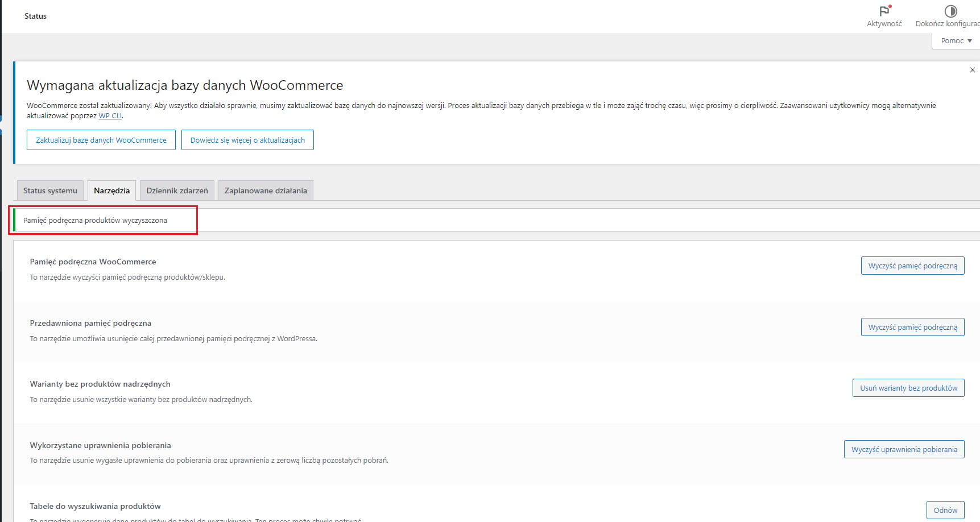Click Zaktualizuj bazę danych WooCommerce button
The image size is (980, 522).
click(101, 140)
